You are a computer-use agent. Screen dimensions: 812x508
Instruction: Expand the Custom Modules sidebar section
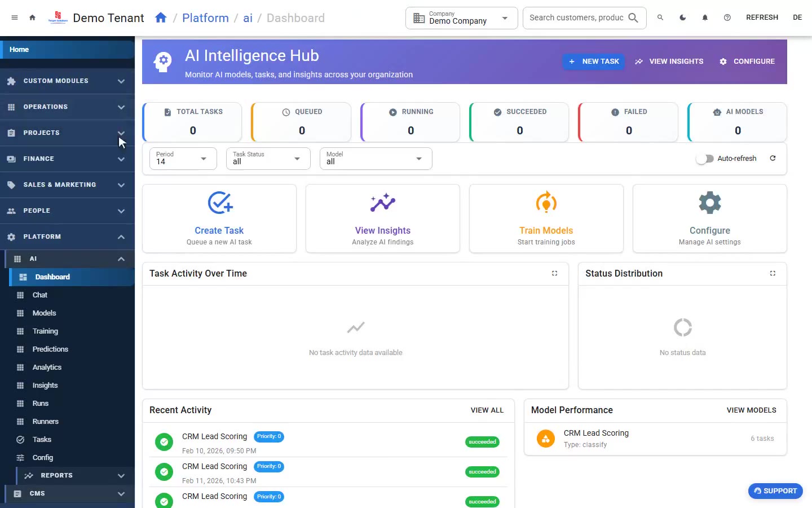tap(67, 81)
